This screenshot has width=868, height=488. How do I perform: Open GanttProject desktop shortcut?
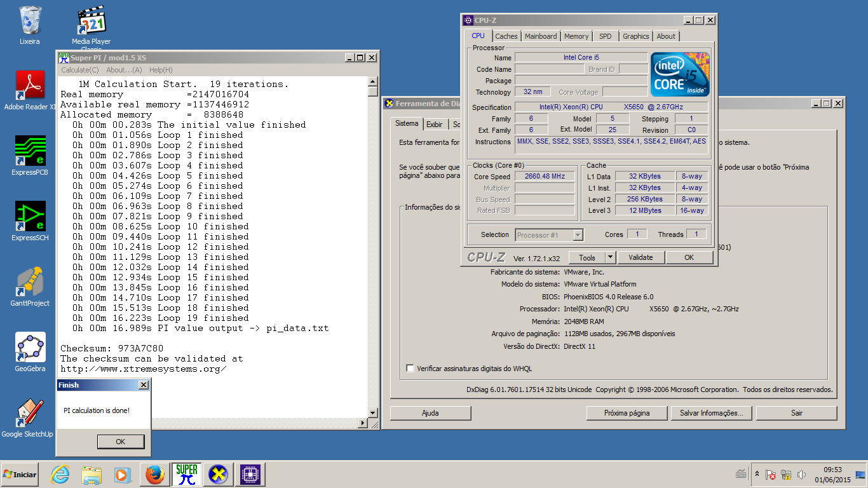pyautogui.click(x=29, y=287)
